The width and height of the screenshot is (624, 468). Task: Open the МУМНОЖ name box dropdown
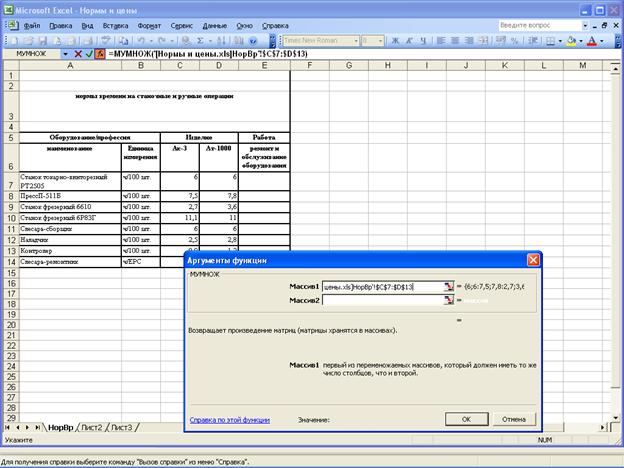65,54
